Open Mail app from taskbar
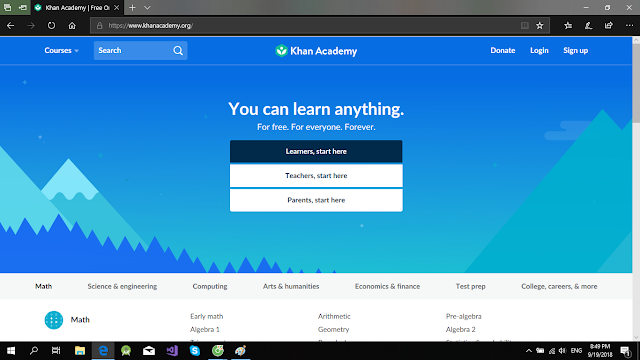The height and width of the screenshot is (360, 640). pos(149,351)
